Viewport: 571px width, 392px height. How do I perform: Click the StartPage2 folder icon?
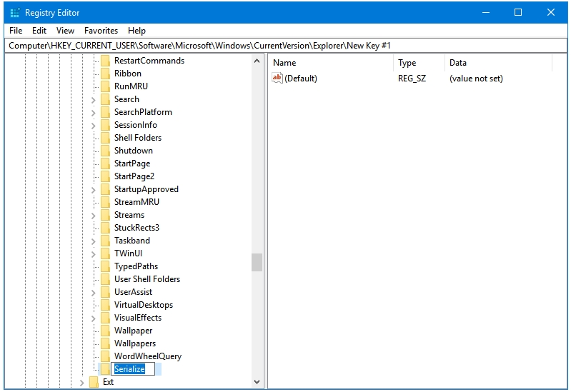[105, 176]
